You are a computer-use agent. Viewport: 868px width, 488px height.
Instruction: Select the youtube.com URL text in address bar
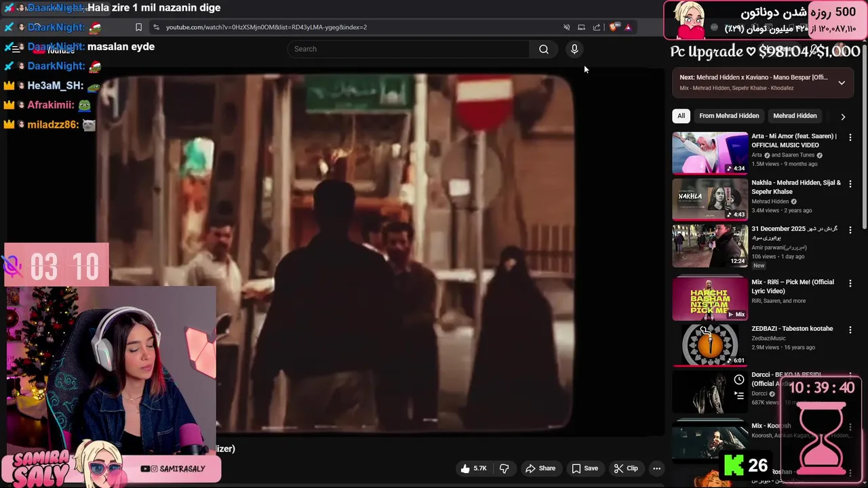pos(267,27)
